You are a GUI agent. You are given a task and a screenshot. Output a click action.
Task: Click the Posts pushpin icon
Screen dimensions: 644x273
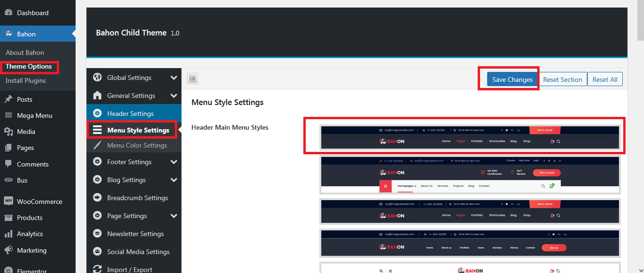[9, 99]
